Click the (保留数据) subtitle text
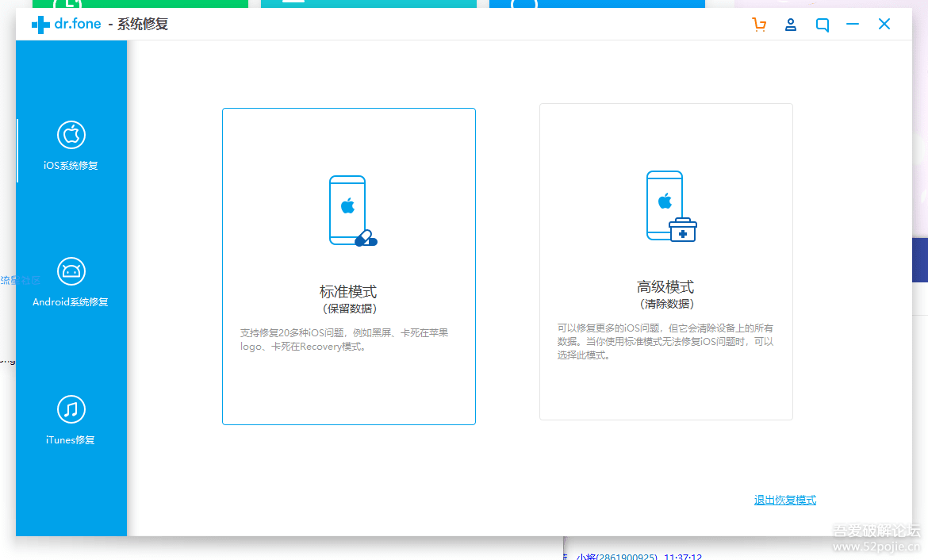This screenshot has height=560, width=928. (350, 309)
